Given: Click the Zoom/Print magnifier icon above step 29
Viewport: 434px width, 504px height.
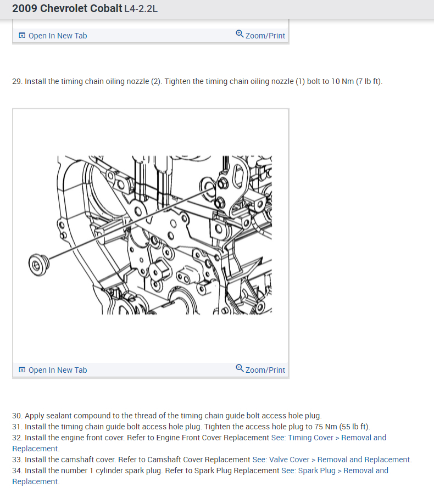Looking at the screenshot, I should [x=240, y=33].
